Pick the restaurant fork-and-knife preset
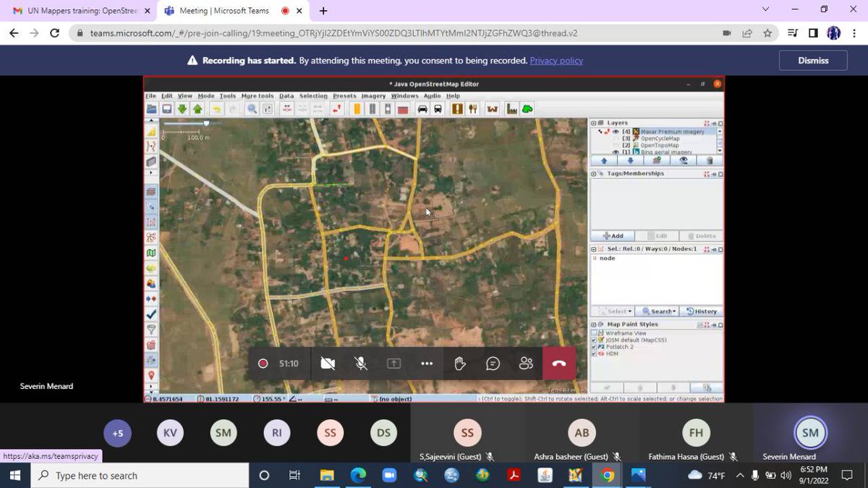 click(473, 109)
